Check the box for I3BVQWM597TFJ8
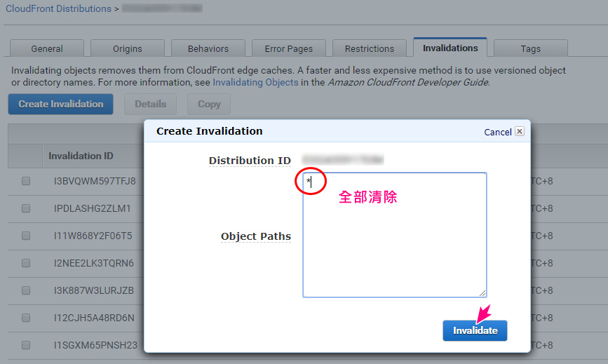The image size is (608, 364). [x=26, y=181]
